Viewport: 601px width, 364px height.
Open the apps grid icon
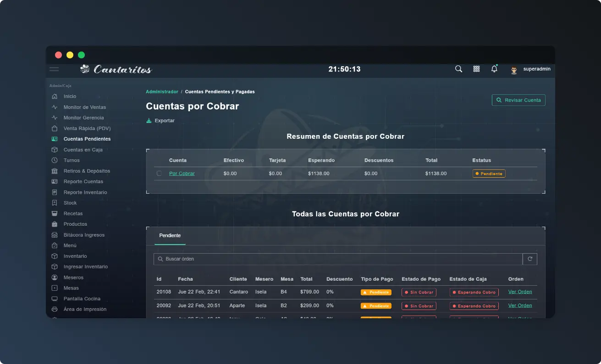[x=476, y=69]
